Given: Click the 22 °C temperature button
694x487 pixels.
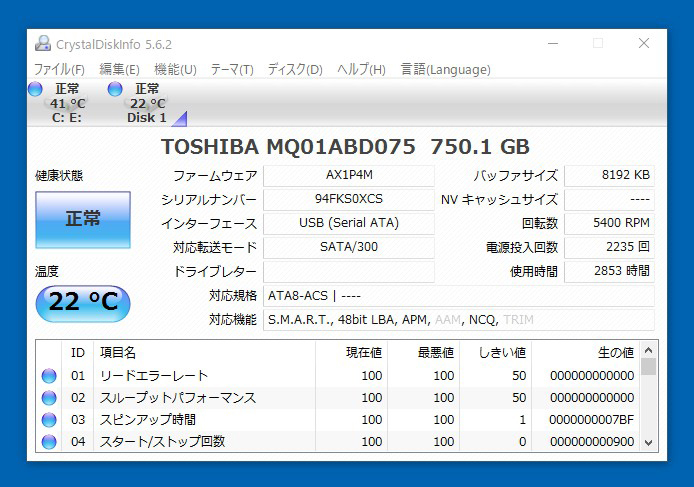Looking at the screenshot, I should point(83,302).
